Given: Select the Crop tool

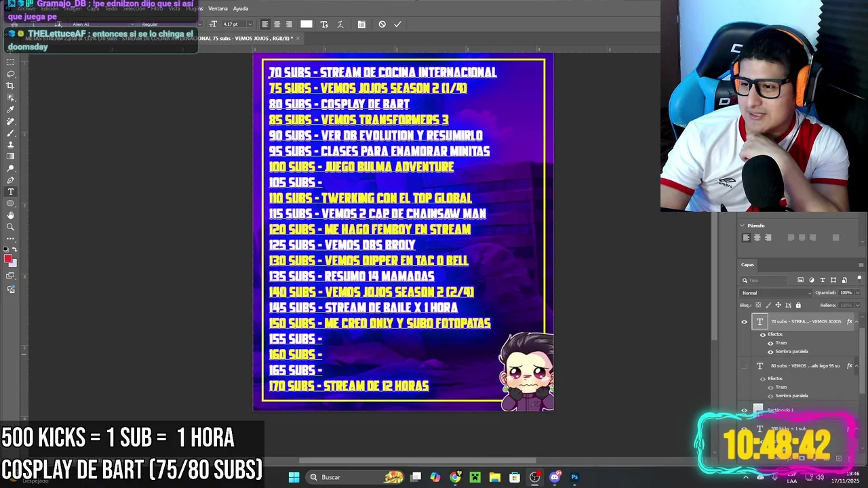Looking at the screenshot, I should [10, 86].
